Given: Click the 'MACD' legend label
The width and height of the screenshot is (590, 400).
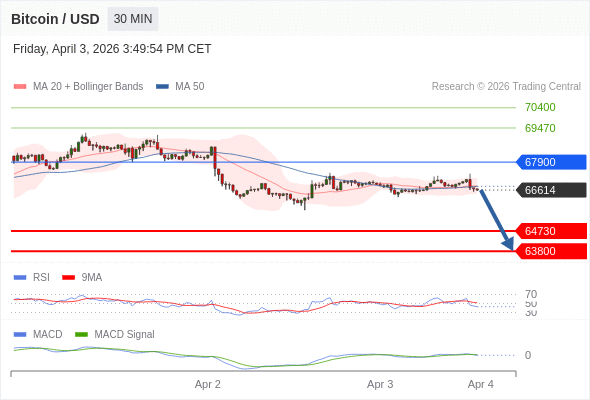Looking at the screenshot, I should [x=48, y=335].
